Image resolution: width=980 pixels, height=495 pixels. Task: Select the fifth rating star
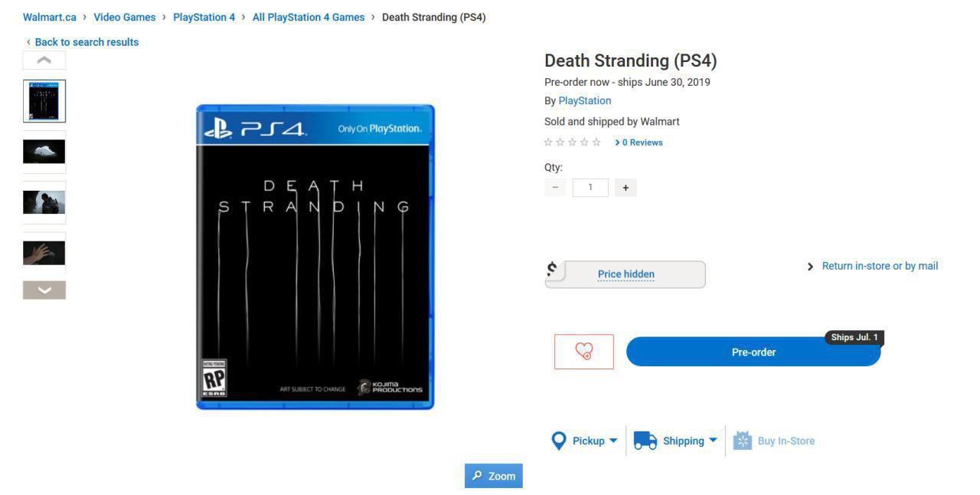(x=596, y=142)
